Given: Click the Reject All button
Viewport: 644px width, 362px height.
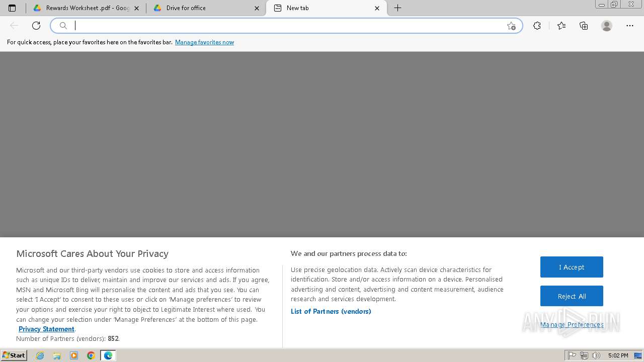Looking at the screenshot, I should point(572,296).
